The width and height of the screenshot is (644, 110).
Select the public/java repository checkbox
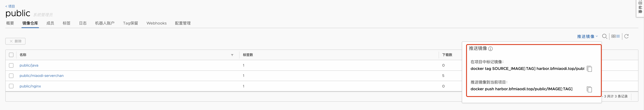[x=11, y=65]
